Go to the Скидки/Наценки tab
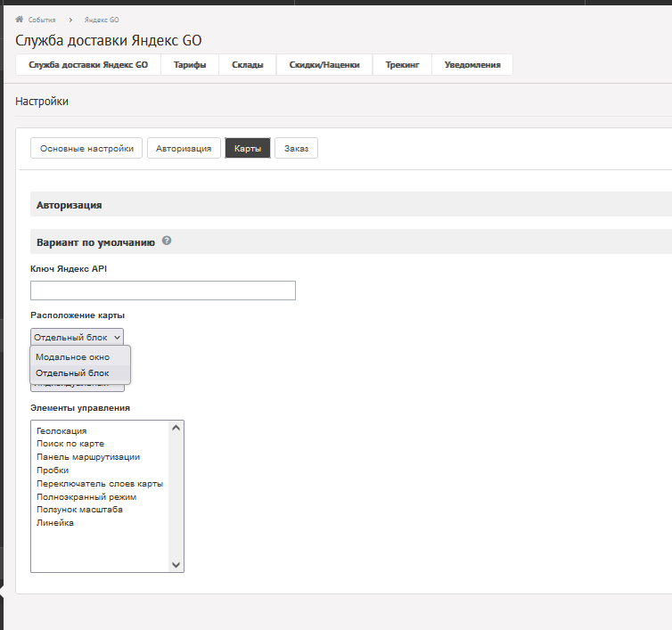The image size is (672, 630). [x=324, y=65]
